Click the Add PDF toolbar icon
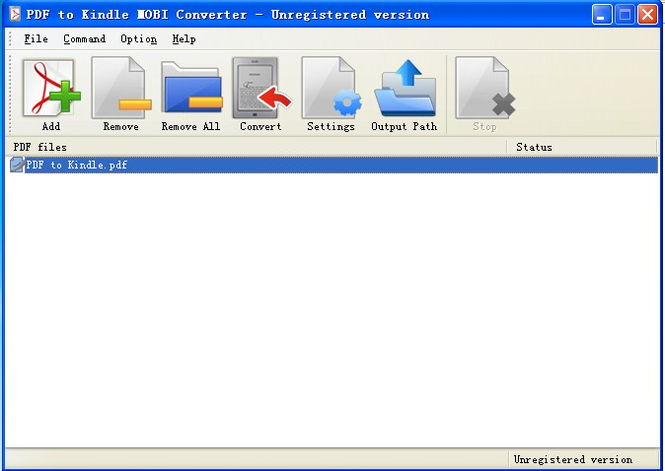This screenshot has width=665, height=471. click(x=51, y=88)
